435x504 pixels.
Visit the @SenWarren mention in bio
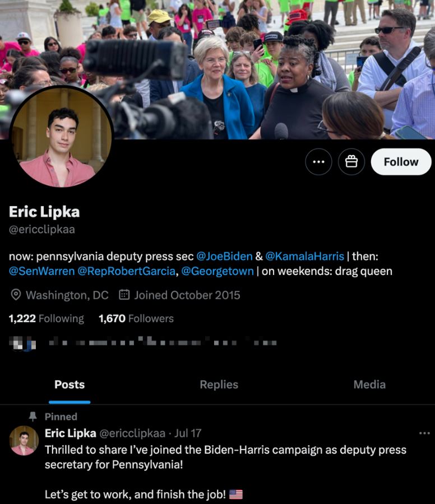(42, 271)
